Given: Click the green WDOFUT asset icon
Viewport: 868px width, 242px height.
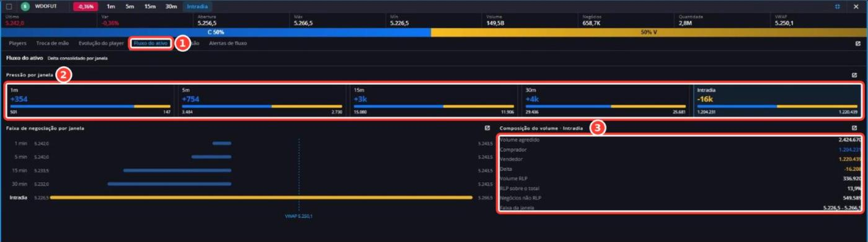Looking at the screenshot, I should tap(25, 6).
